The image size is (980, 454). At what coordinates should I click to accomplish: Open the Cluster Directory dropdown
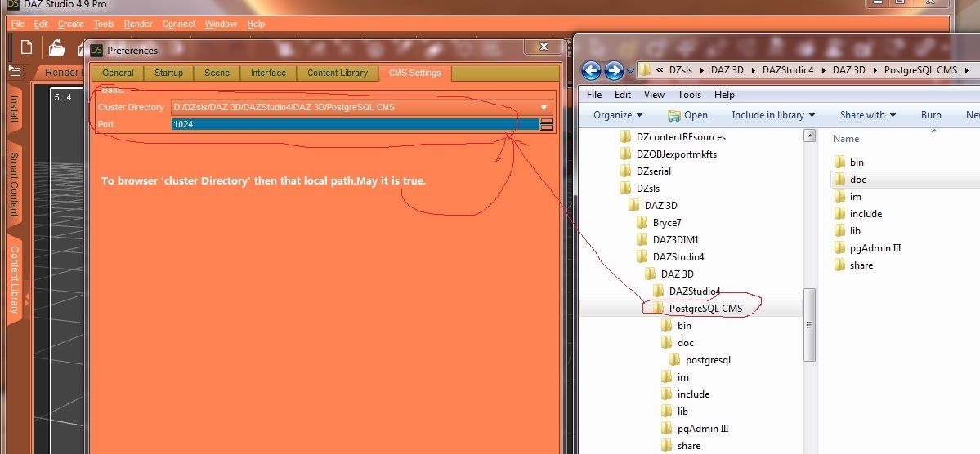[544, 108]
